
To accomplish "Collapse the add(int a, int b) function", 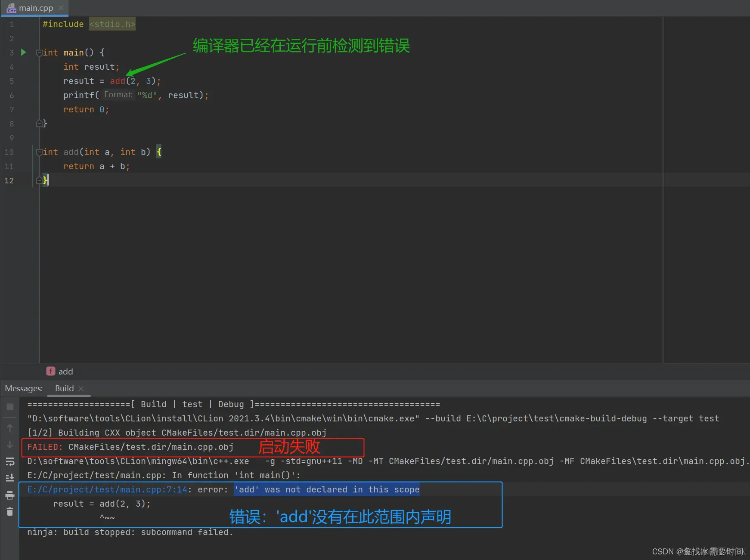I will click(x=39, y=152).
